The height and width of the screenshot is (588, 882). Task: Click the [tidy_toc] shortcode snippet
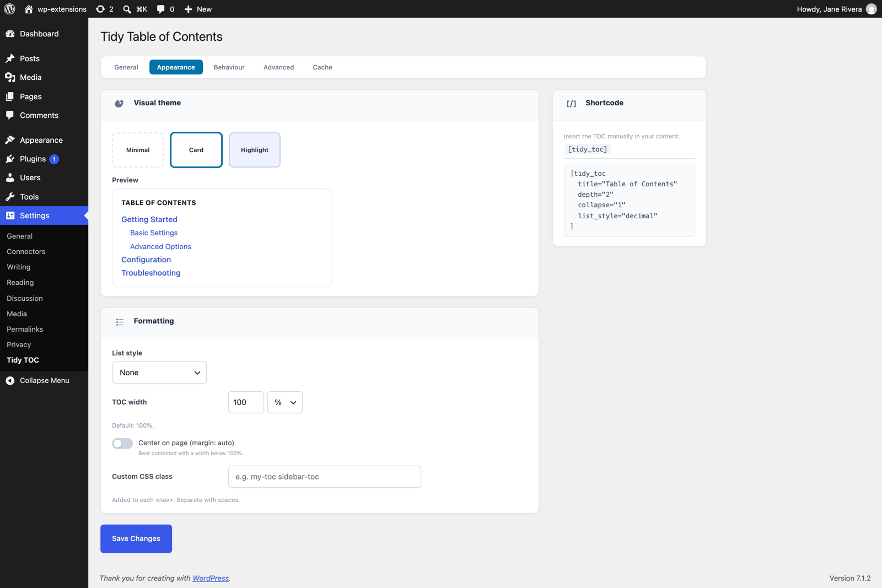pyautogui.click(x=588, y=149)
